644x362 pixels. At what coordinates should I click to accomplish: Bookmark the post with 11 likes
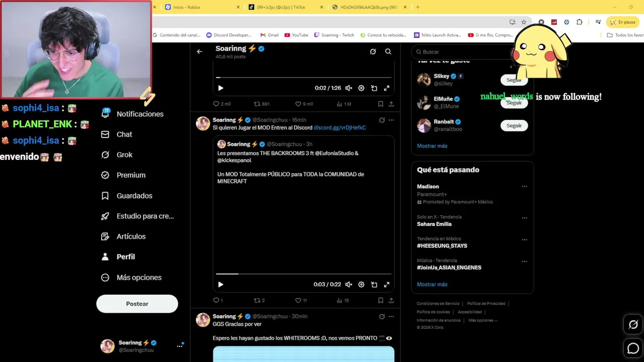point(380,301)
